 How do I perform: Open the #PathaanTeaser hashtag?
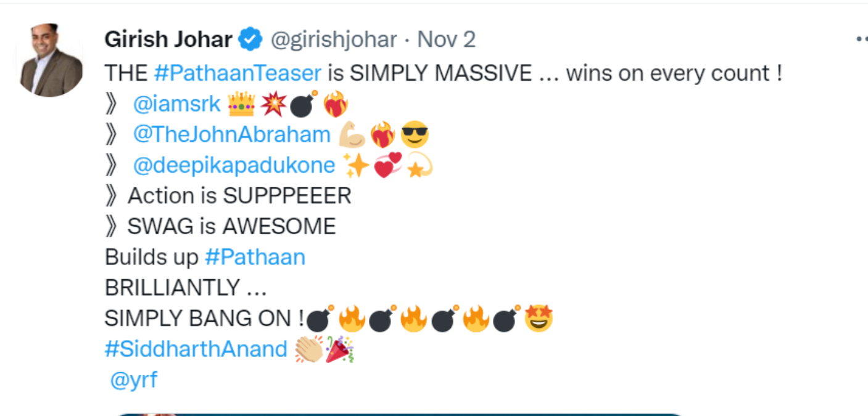(238, 73)
